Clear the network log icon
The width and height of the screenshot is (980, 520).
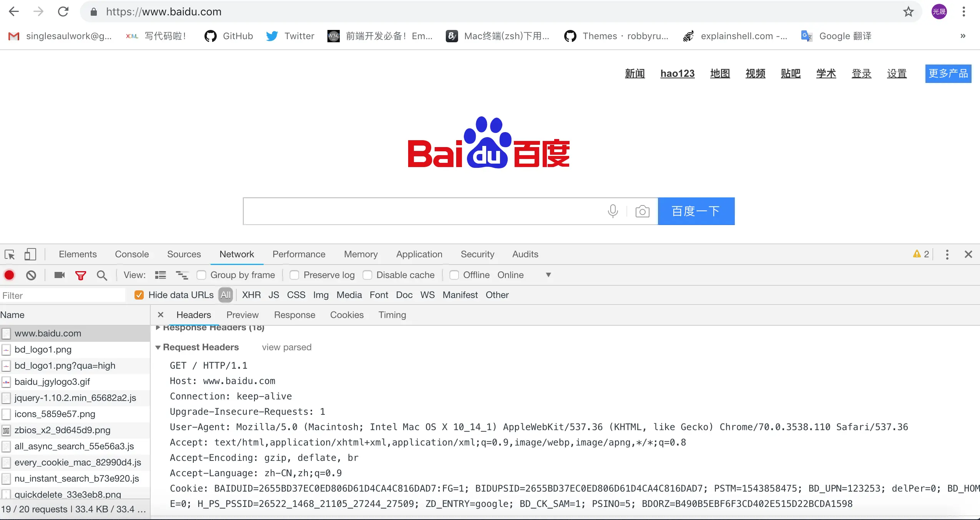[31, 275]
